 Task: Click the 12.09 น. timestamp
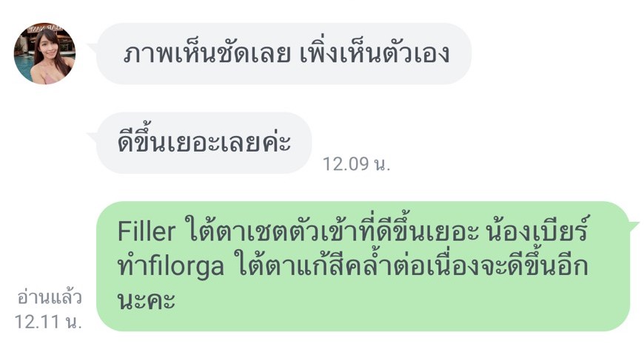356,164
